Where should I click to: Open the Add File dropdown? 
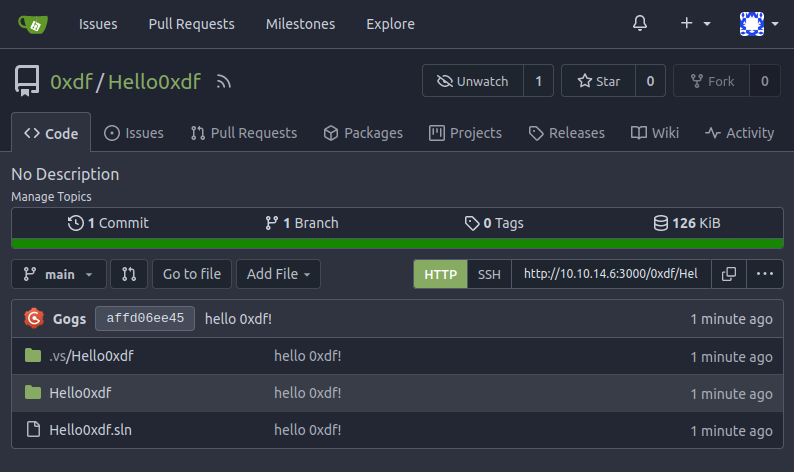pos(278,274)
